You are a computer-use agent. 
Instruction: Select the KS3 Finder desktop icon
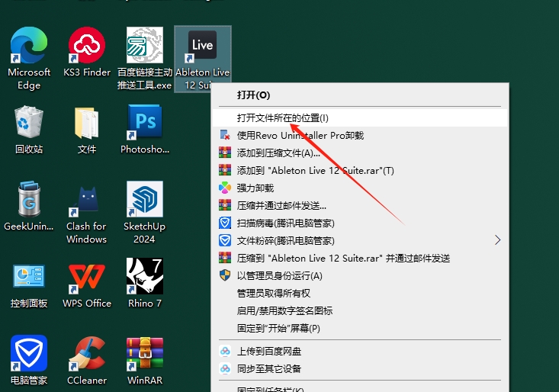87,53
